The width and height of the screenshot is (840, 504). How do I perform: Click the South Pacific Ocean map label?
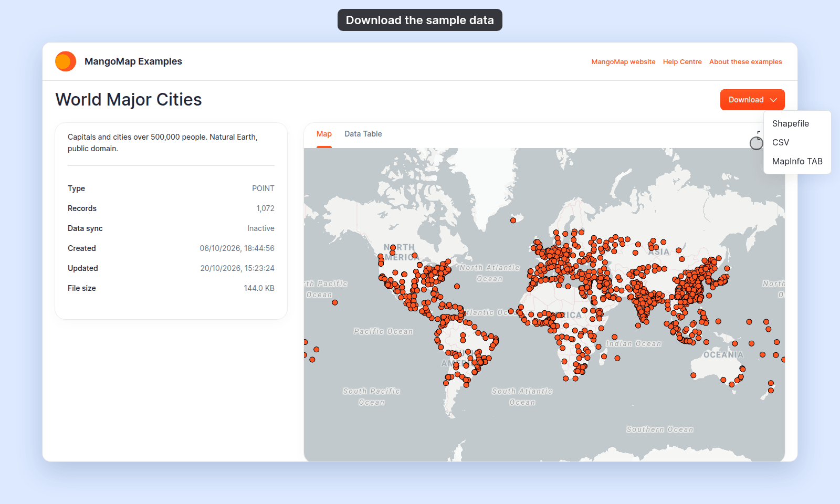(x=372, y=396)
